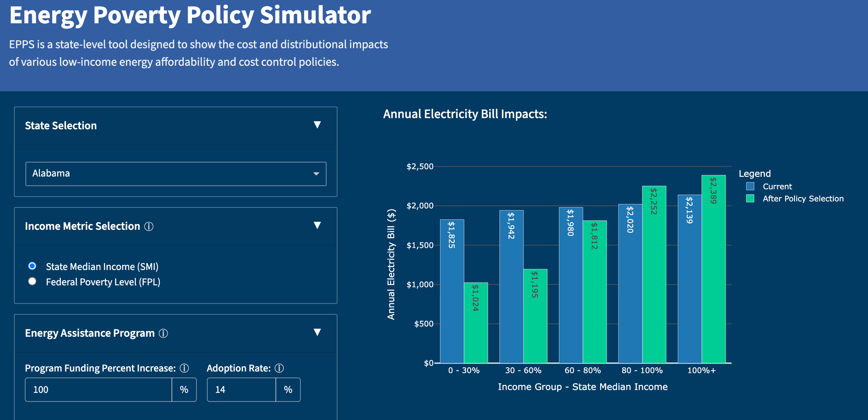The height and width of the screenshot is (420, 868).
Task: Select the Federal Poverty Level (FPL) option
Action: pos(32,282)
